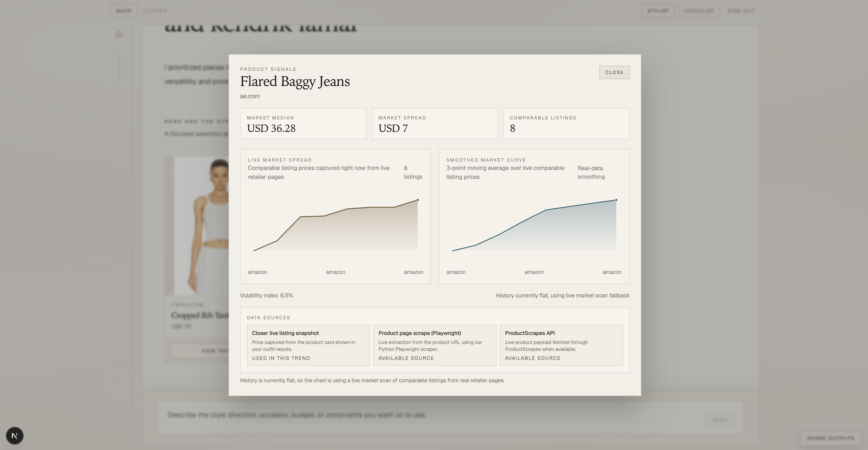Switch to the Stylist tab
This screenshot has width=868, height=450.
point(658,11)
